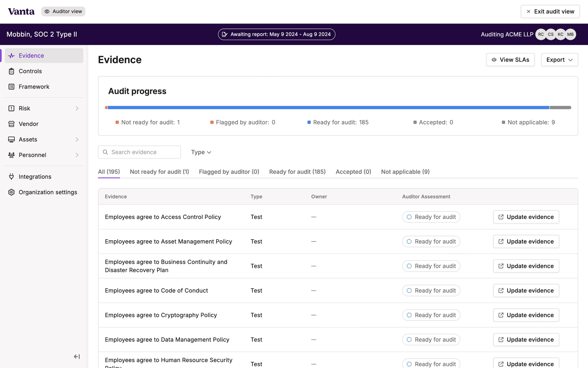Click the Vendor storefront icon

coord(11,124)
